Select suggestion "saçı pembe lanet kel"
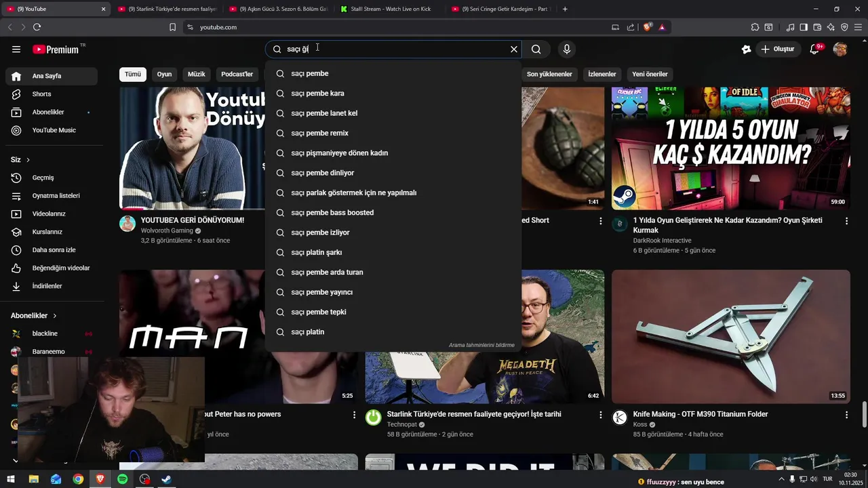Viewport: 868px width, 488px height. [x=393, y=113]
